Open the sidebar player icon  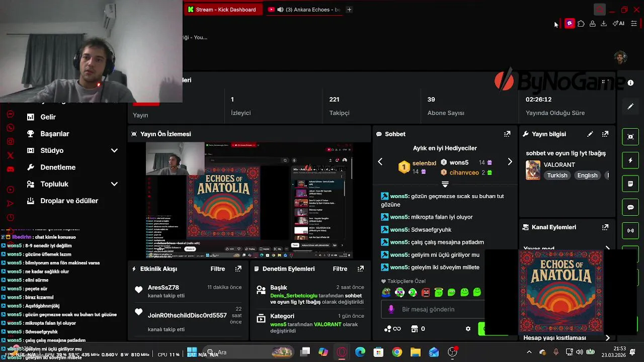pos(10,190)
